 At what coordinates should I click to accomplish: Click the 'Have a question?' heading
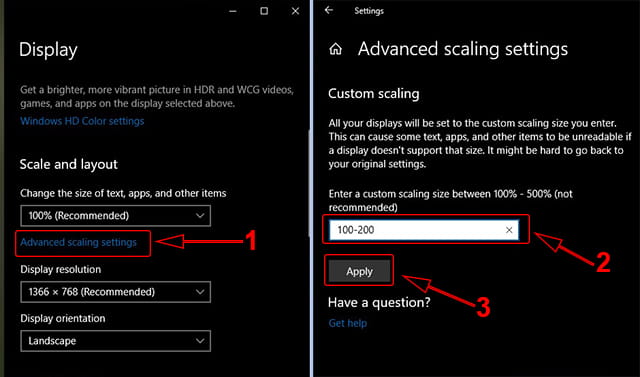pyautogui.click(x=379, y=303)
